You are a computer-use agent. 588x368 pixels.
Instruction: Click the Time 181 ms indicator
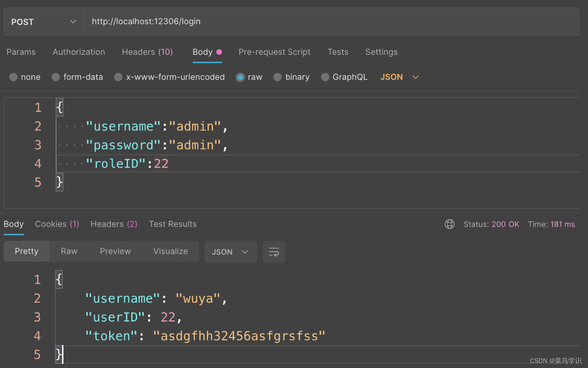point(551,224)
